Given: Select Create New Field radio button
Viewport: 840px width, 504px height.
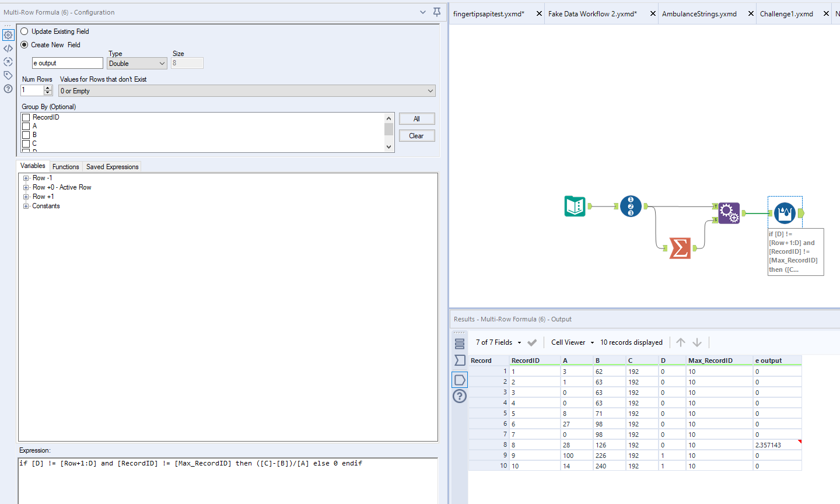Looking at the screenshot, I should pyautogui.click(x=24, y=45).
